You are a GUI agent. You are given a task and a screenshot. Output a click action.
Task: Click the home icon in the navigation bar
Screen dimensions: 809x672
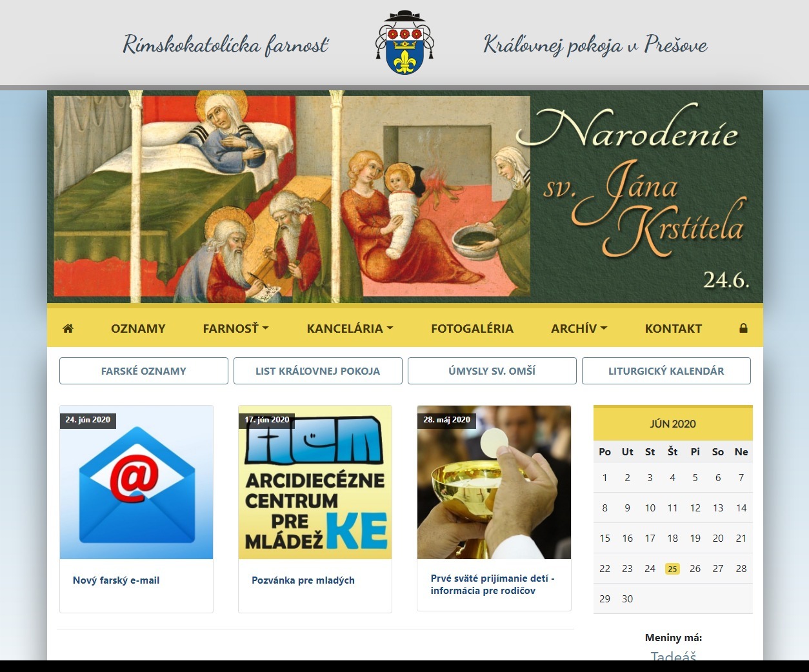point(68,328)
